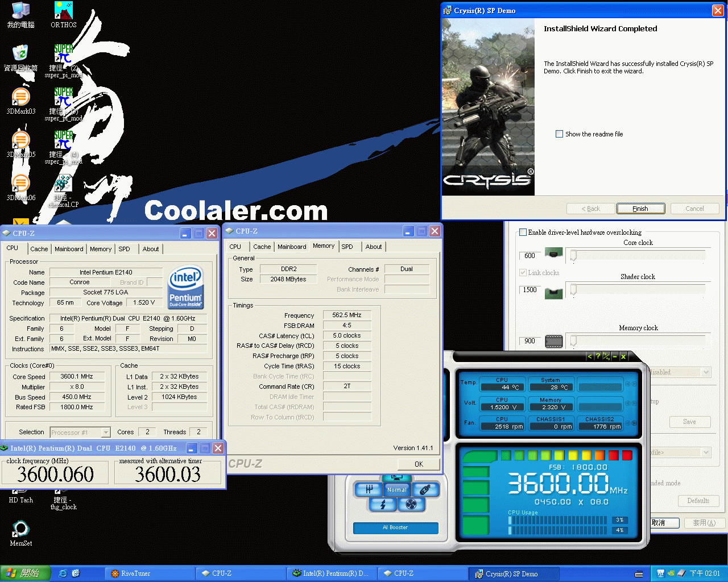
Task: Click the lightning bolt icon in AI Suite
Action: [x=383, y=504]
